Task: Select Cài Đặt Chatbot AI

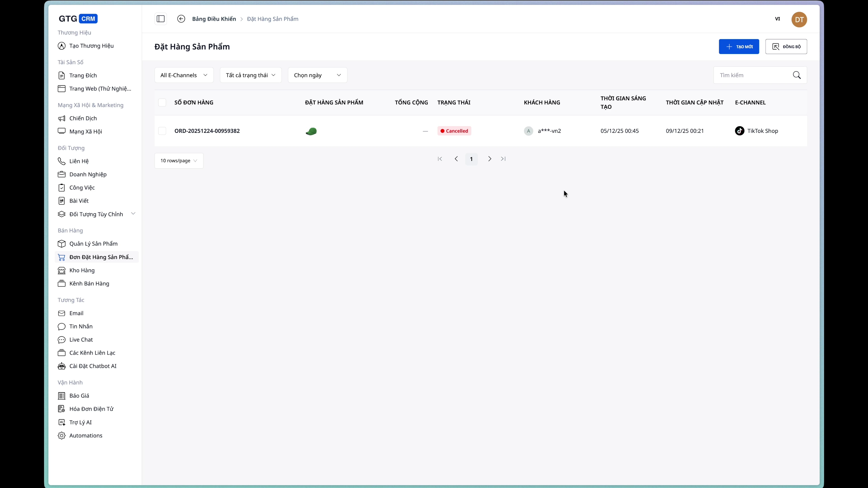Action: (93, 366)
